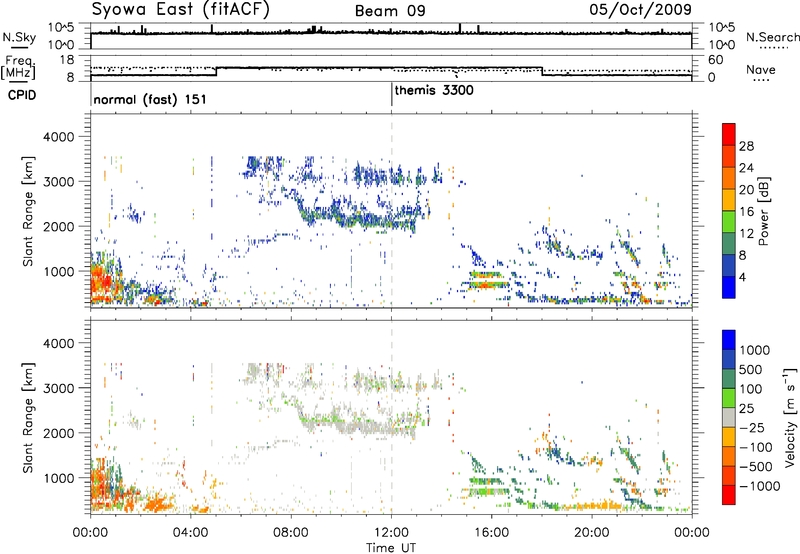Click the '4000' tick in the power panel
The width and height of the screenshot is (800, 554).
click(59, 137)
